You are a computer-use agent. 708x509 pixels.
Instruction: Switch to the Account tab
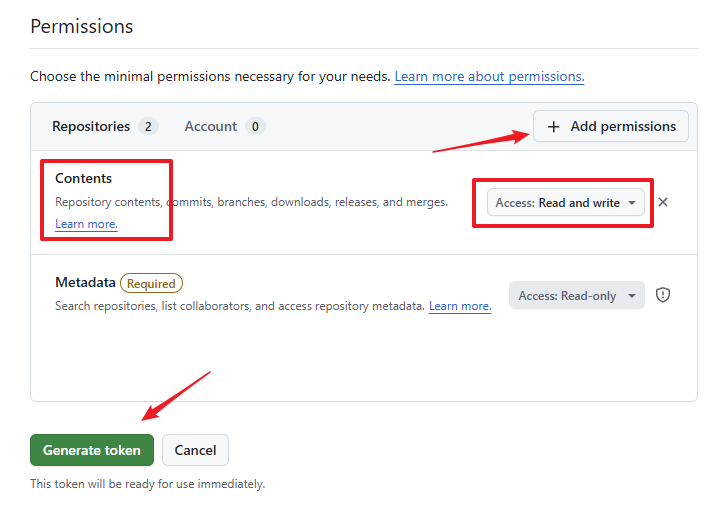pyautogui.click(x=211, y=126)
